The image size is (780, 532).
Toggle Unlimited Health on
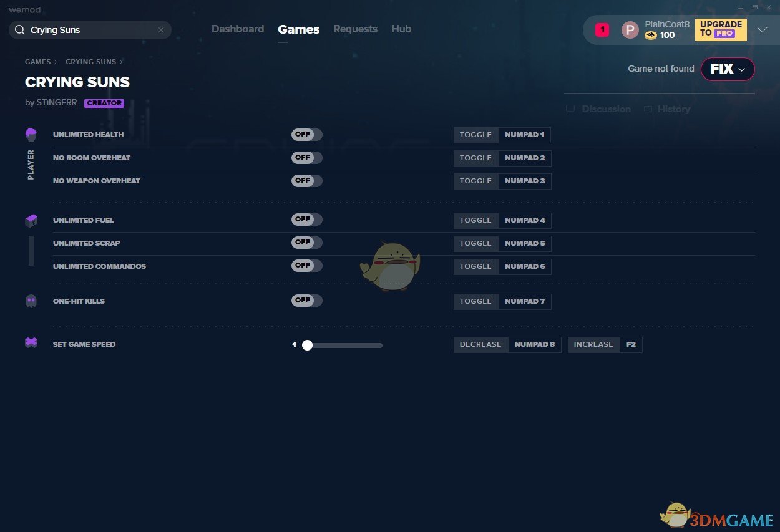pyautogui.click(x=307, y=135)
